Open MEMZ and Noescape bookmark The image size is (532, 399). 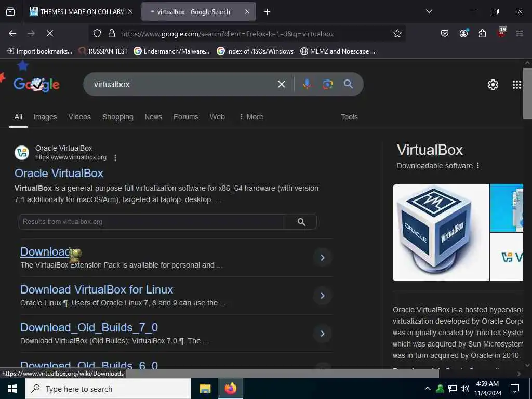pyautogui.click(x=338, y=51)
